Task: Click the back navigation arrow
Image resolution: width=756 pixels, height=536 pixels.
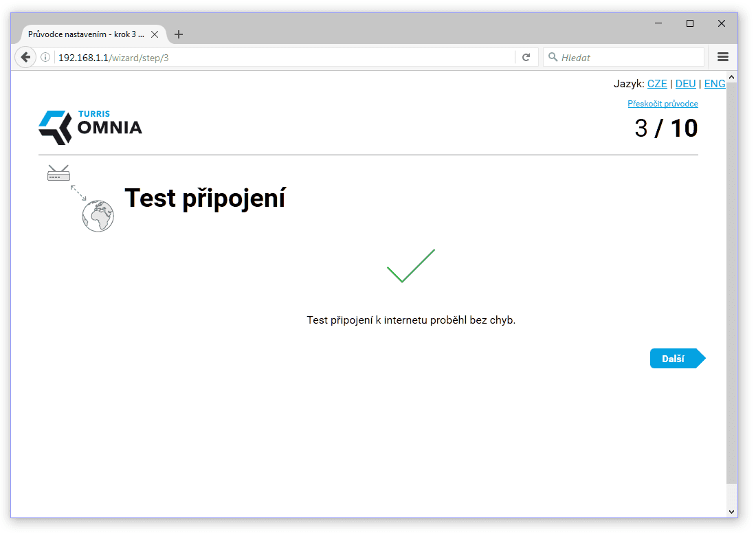Action: tap(25, 57)
